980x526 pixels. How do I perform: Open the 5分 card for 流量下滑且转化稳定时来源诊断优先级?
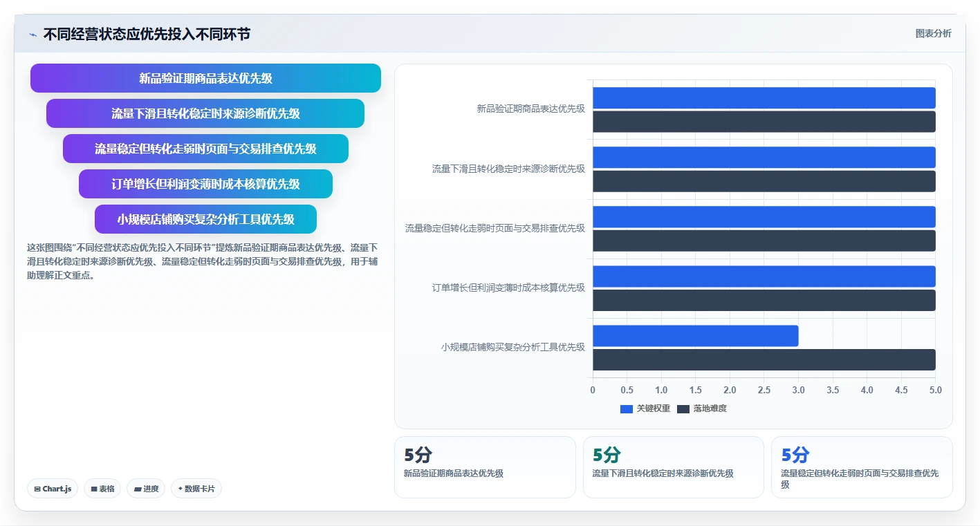(x=674, y=467)
